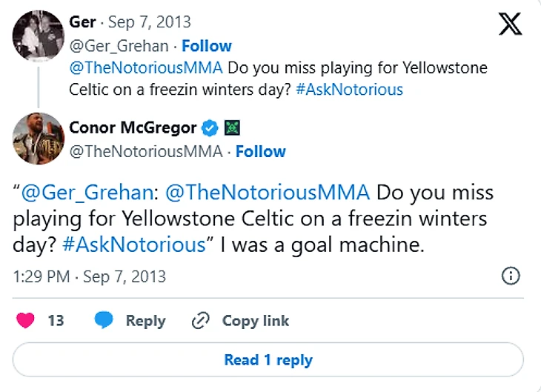Click the Ger display name
541x392 pixels.
82,22
